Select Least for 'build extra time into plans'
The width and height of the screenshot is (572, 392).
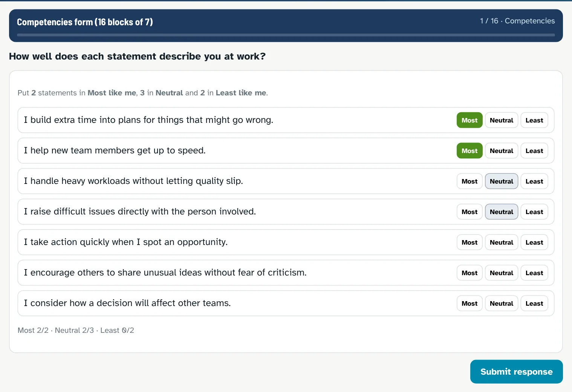534,120
